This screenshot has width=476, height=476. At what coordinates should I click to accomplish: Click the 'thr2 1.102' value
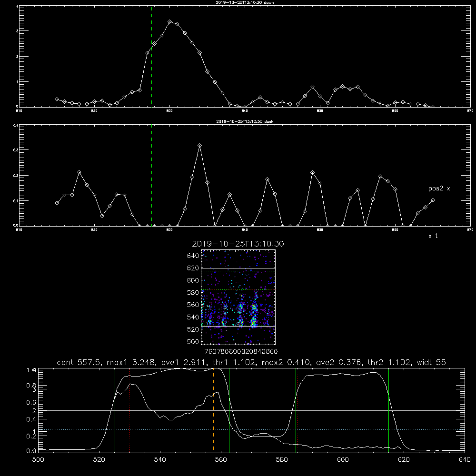(389, 362)
